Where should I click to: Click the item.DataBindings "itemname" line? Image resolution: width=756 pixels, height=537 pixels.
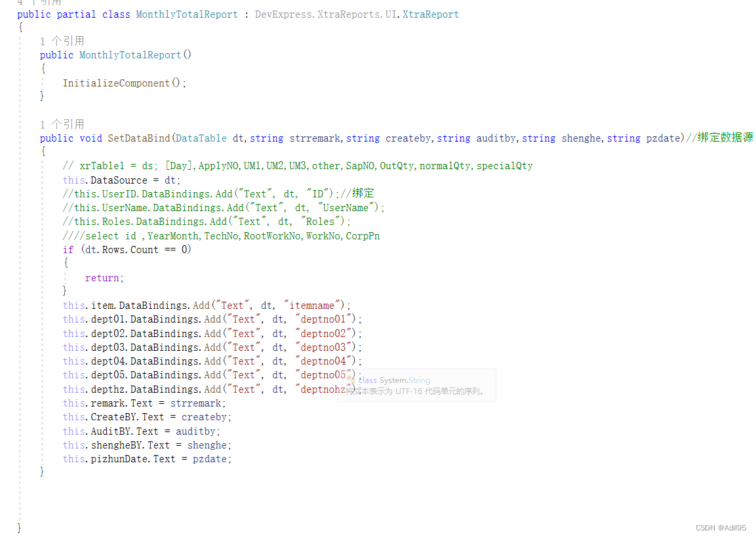tap(207, 306)
